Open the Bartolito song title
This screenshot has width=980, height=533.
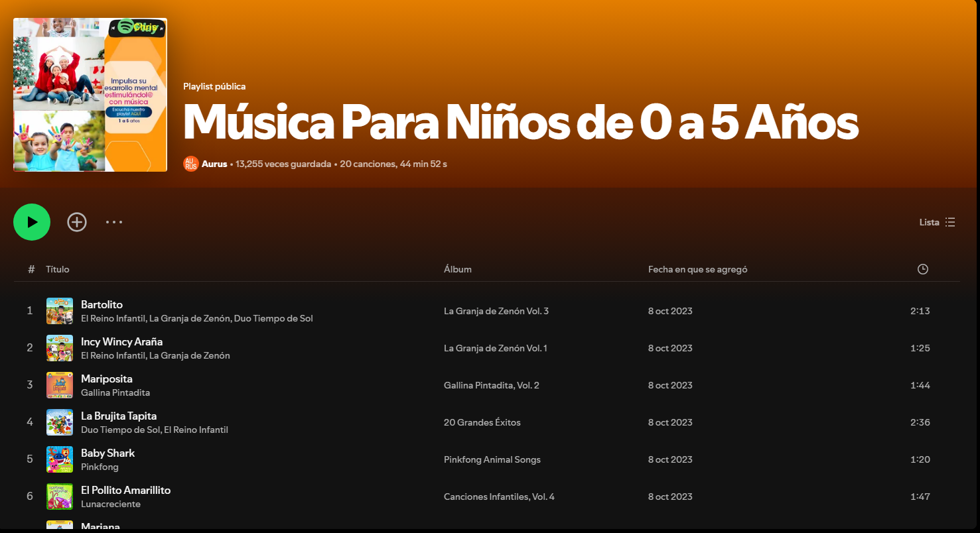[102, 304]
